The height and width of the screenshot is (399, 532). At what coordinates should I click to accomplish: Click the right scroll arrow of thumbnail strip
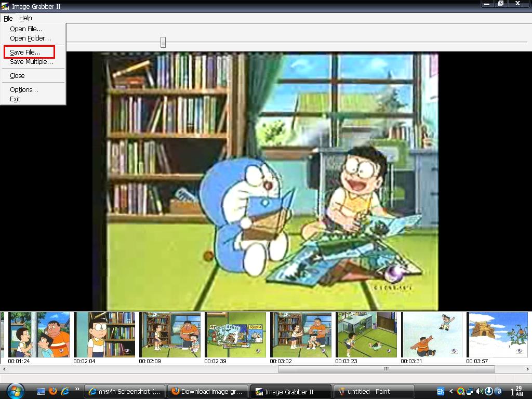tap(528, 369)
